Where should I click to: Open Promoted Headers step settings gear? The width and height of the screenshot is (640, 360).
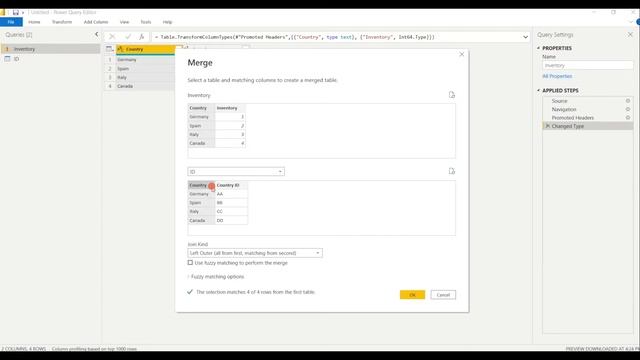click(x=628, y=118)
